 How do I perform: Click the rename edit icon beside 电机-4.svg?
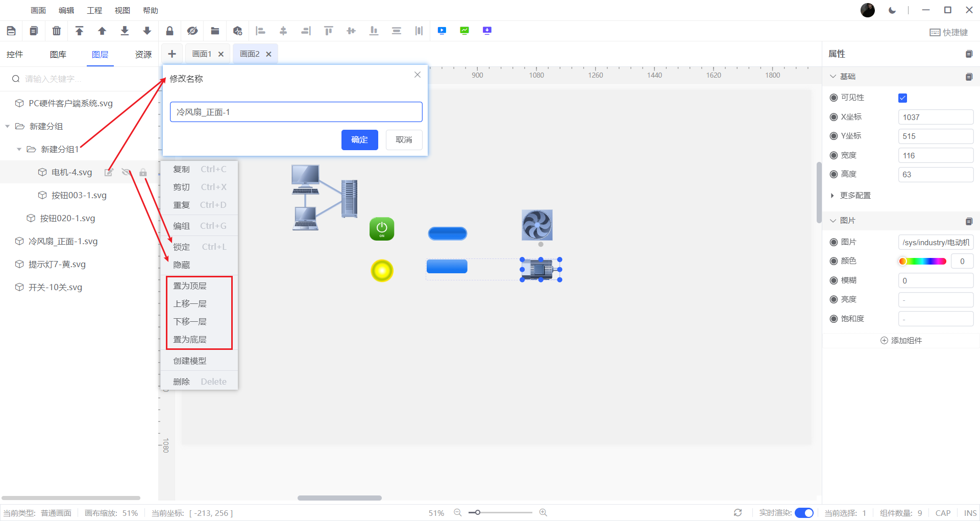click(x=108, y=173)
